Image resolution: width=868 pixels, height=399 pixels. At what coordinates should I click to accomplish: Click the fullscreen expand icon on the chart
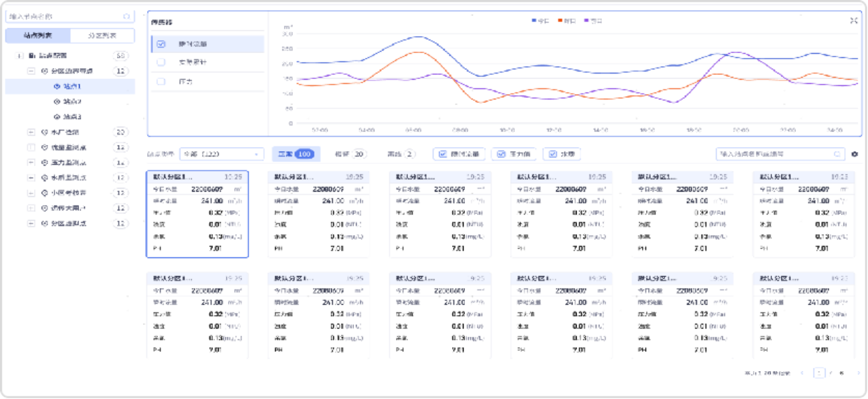pos(854,20)
